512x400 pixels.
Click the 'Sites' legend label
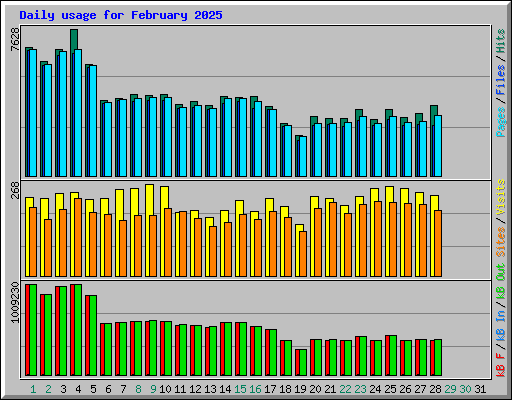coord(501,242)
